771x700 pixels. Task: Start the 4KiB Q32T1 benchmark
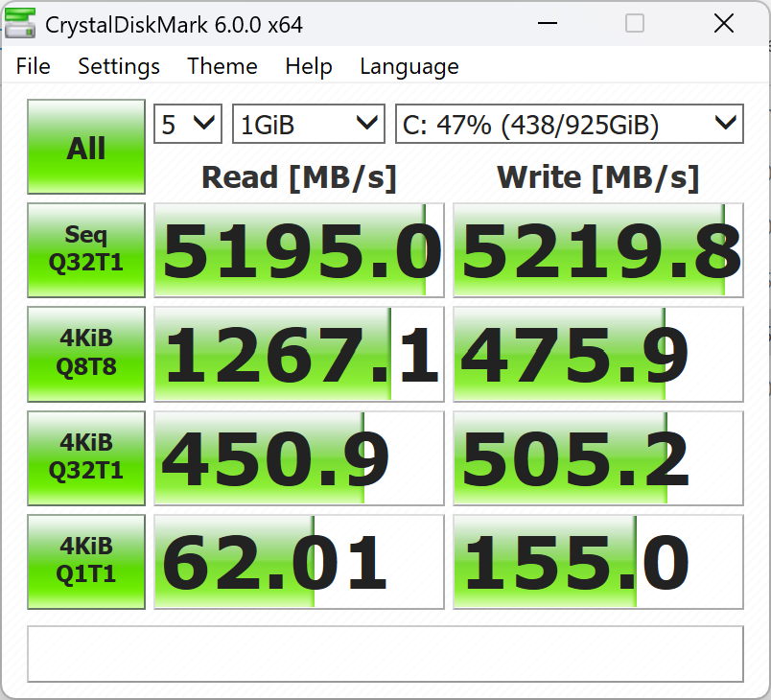(86, 457)
